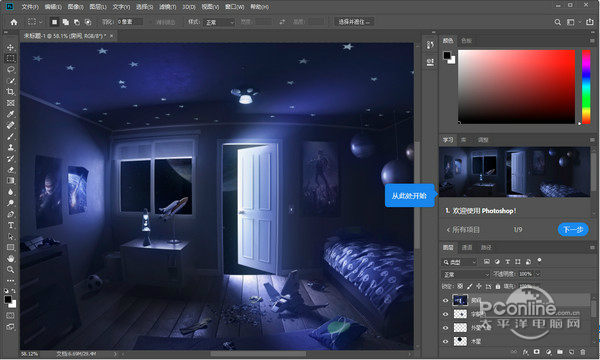Add a layer mask from Layers footer
The width and height of the screenshot is (600, 360).
pyautogui.click(x=537, y=352)
